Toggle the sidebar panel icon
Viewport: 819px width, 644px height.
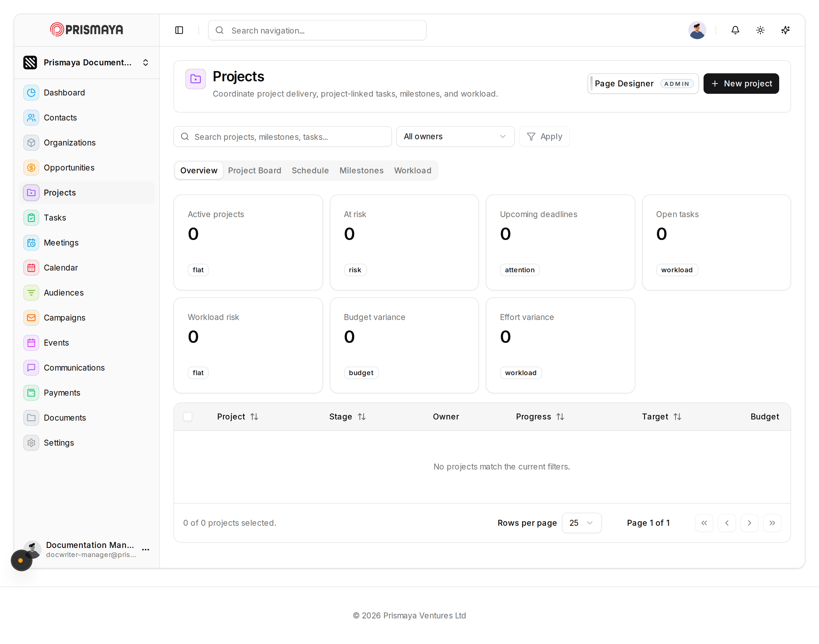click(x=179, y=30)
